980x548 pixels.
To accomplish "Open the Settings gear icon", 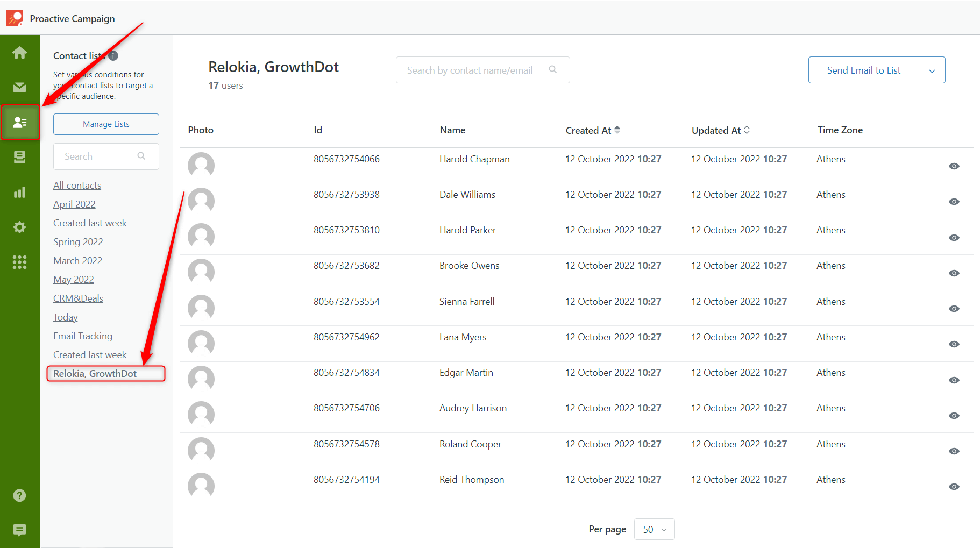I will tap(19, 227).
